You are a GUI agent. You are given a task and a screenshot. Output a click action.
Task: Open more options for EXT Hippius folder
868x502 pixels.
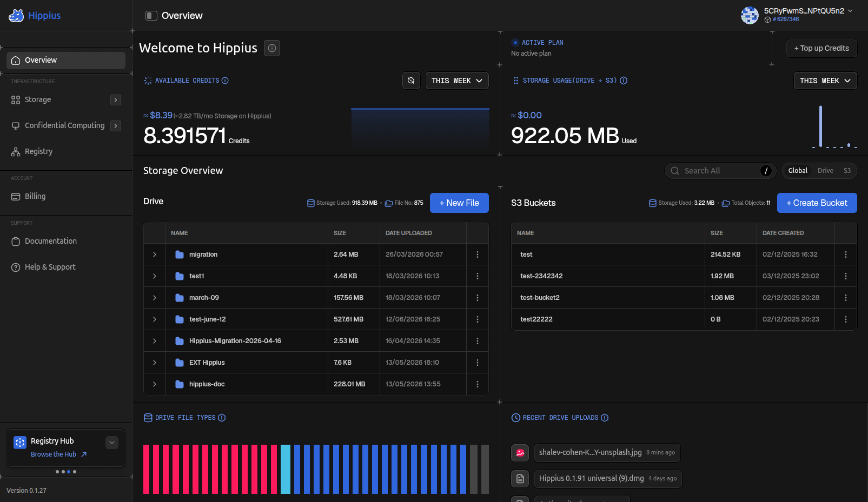(x=478, y=363)
